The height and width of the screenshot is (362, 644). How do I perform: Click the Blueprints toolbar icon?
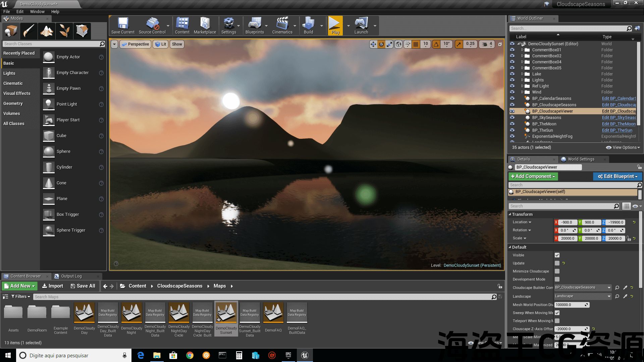[x=255, y=25]
